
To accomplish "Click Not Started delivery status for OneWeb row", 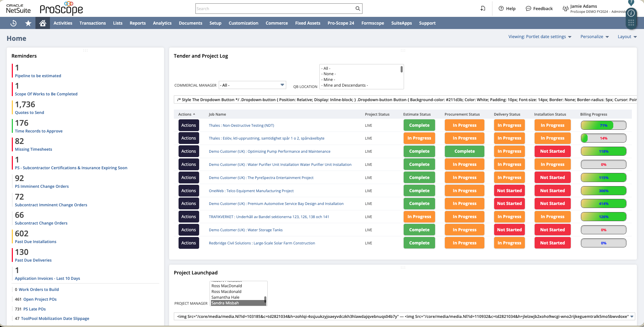I will pyautogui.click(x=509, y=191).
